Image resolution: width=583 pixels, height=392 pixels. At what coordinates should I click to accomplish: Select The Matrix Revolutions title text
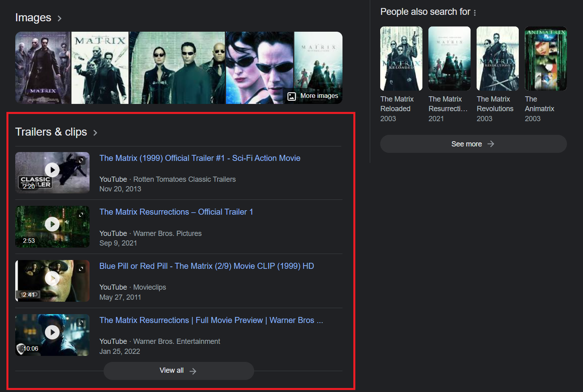[x=495, y=104]
